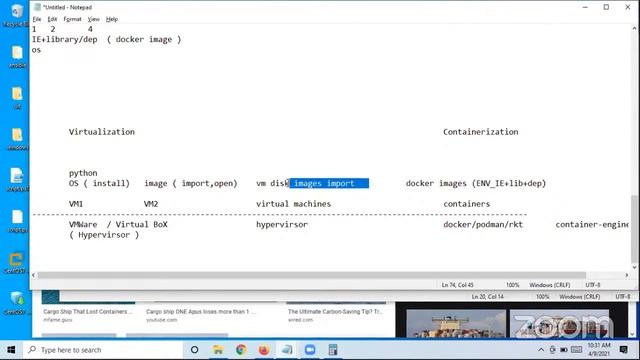This screenshot has width=640, height=360.
Task: Open the notification center icon
Action: 623,350
